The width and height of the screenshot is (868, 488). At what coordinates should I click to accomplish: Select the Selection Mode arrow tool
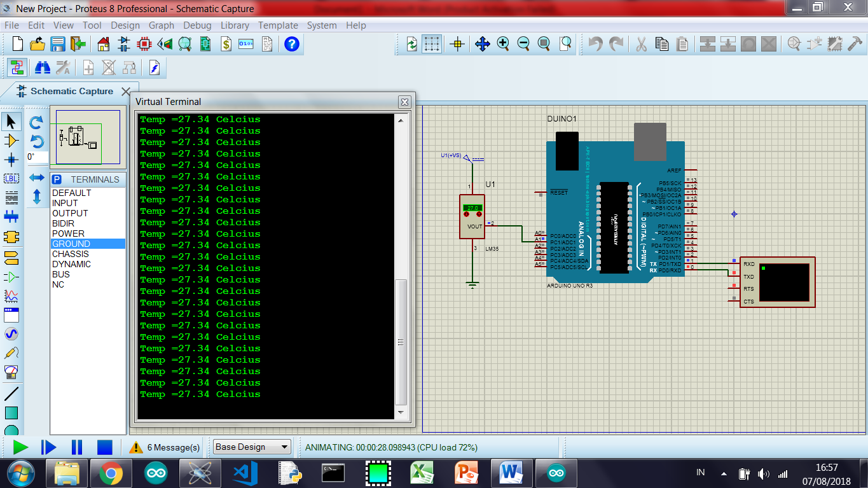pyautogui.click(x=11, y=120)
